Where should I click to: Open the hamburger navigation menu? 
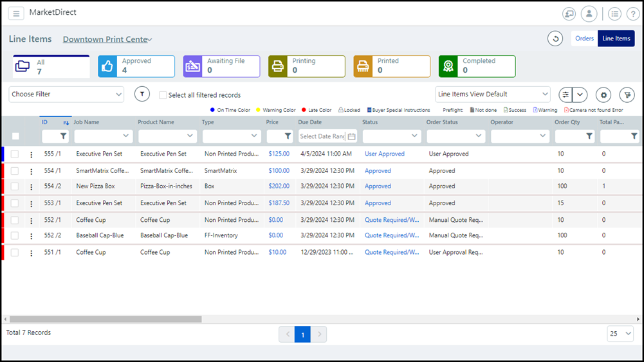coord(16,14)
